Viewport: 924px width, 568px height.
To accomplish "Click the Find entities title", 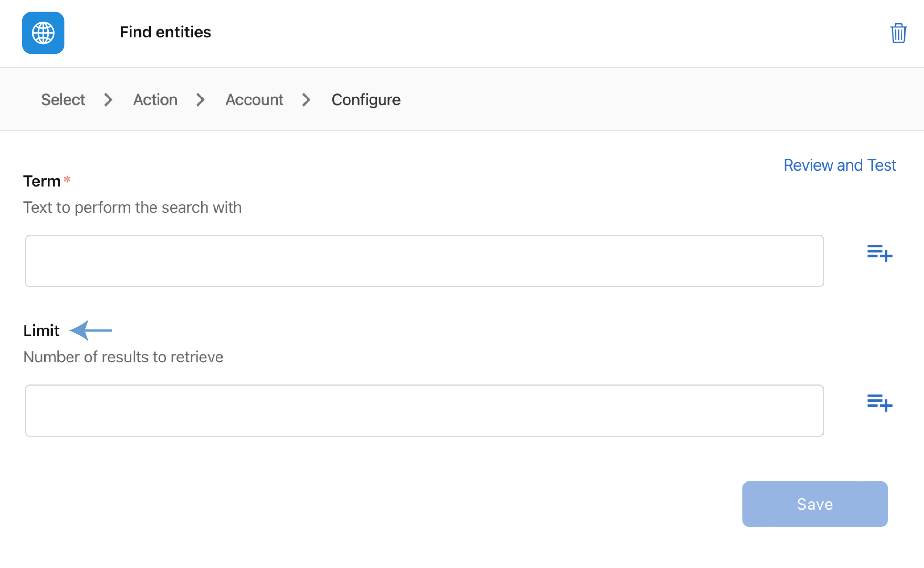I will pyautogui.click(x=165, y=32).
